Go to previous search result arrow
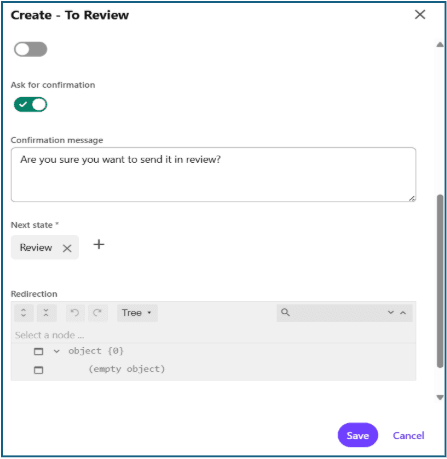The width and height of the screenshot is (447, 459). point(403,312)
